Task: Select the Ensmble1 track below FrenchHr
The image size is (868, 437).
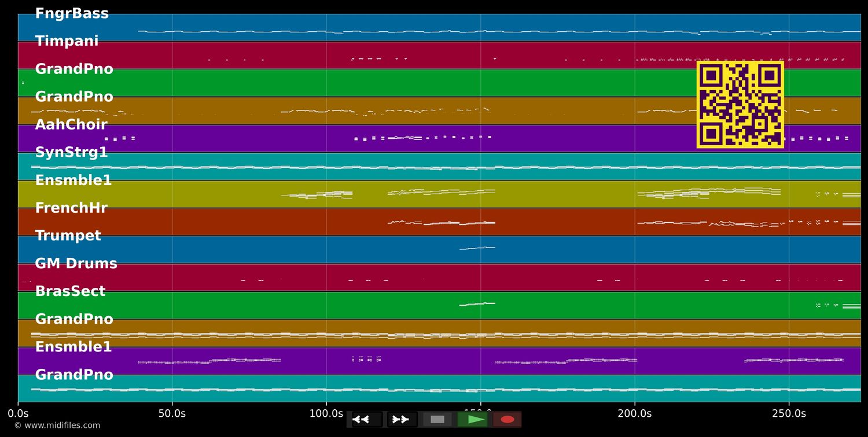Action: click(x=73, y=347)
